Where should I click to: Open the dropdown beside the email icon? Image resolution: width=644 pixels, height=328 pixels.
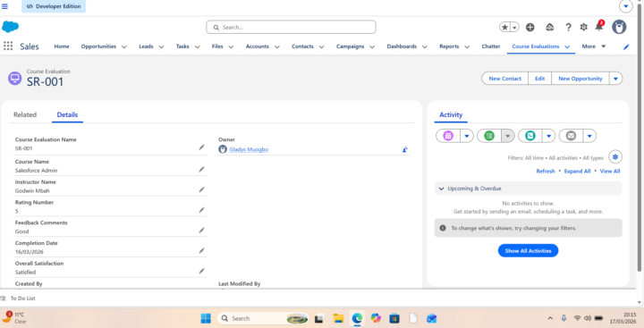pyautogui.click(x=589, y=136)
